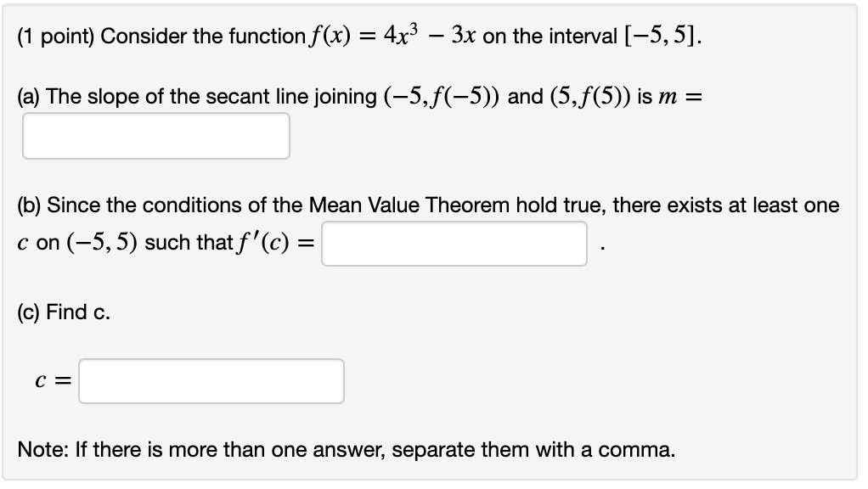The height and width of the screenshot is (489, 868).
Task: Click the c = answer box in part (c)
Action: 211,380
